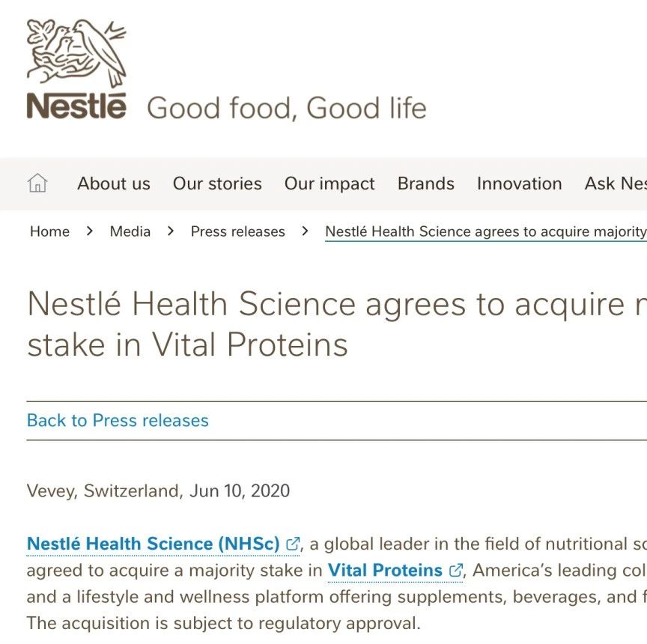Open the About us menu
This screenshot has width=647, height=644.
[x=114, y=183]
